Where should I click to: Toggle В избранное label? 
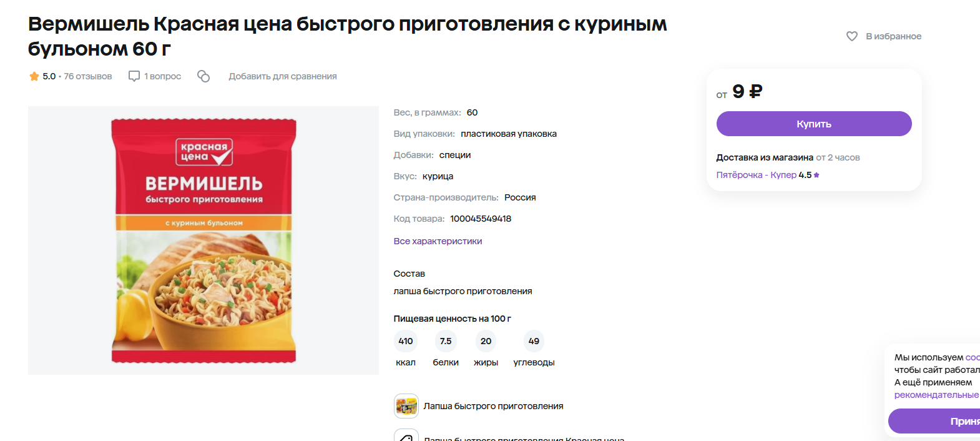point(893,36)
